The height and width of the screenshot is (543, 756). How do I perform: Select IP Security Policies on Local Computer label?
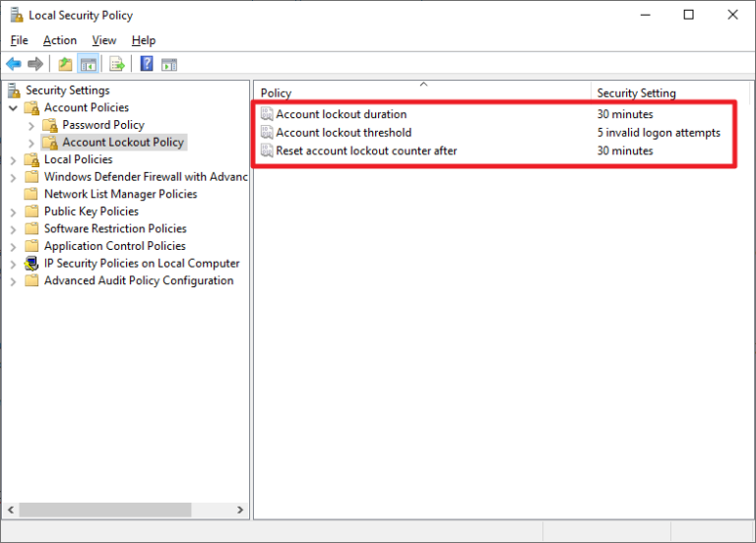[142, 264]
